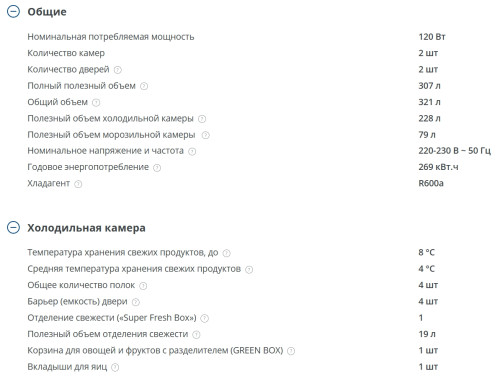Click help icon for Полезный объем морозильной камеры
The width and height of the screenshot is (500, 389).
206,135
